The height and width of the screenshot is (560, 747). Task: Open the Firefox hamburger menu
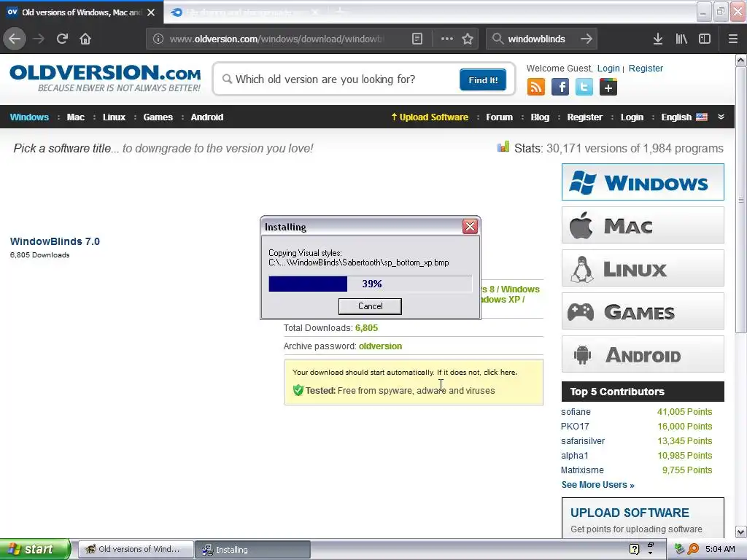tap(732, 39)
